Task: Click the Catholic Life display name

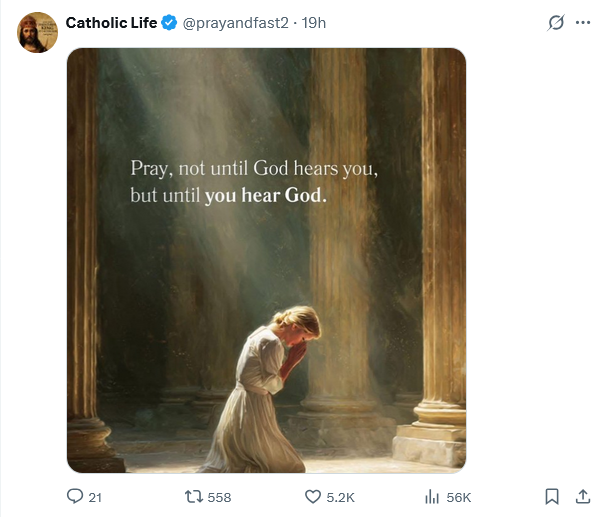Action: click(111, 23)
